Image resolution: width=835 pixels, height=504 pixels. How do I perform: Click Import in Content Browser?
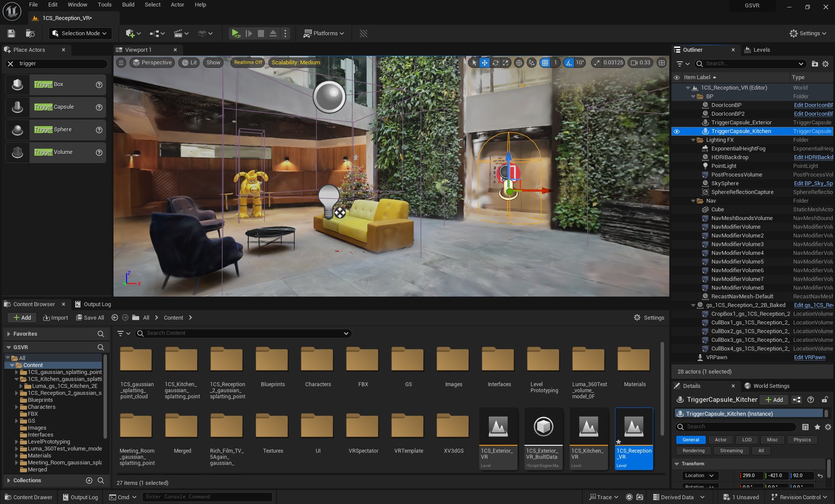pos(56,318)
